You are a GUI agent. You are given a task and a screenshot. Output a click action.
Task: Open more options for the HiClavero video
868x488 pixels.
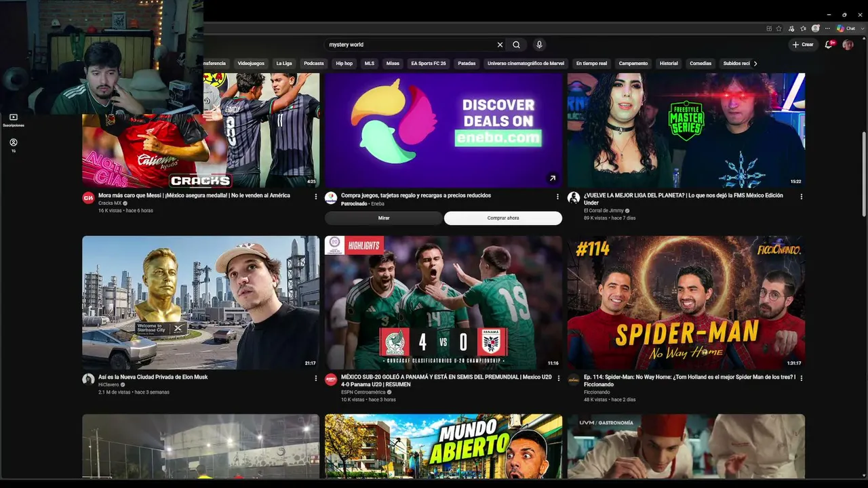coord(315,378)
